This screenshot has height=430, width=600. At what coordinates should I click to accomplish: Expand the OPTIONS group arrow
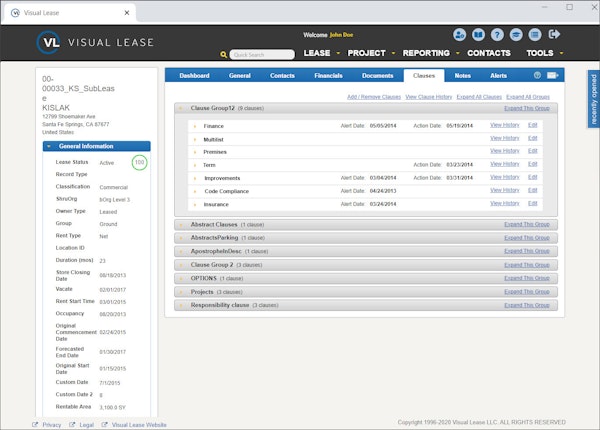point(181,279)
